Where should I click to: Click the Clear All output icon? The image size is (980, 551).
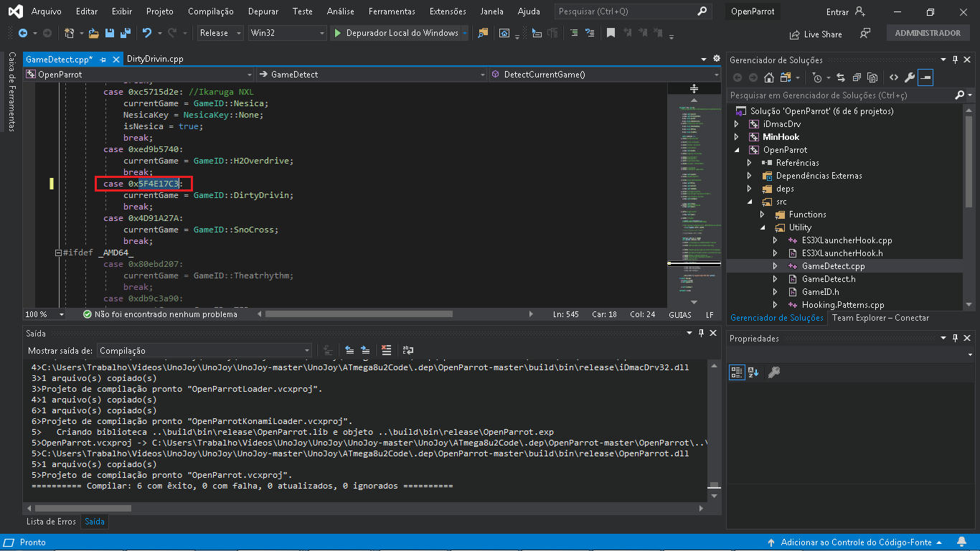[387, 350]
